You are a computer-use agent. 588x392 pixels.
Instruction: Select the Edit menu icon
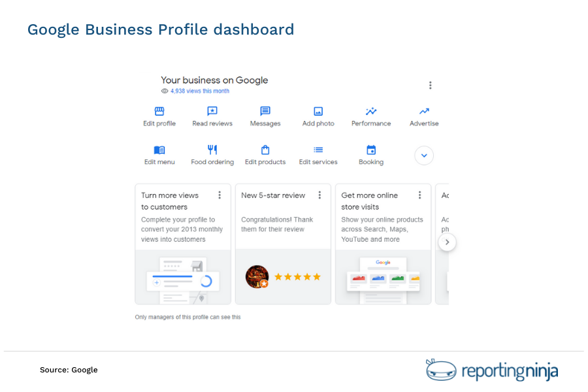[159, 151]
